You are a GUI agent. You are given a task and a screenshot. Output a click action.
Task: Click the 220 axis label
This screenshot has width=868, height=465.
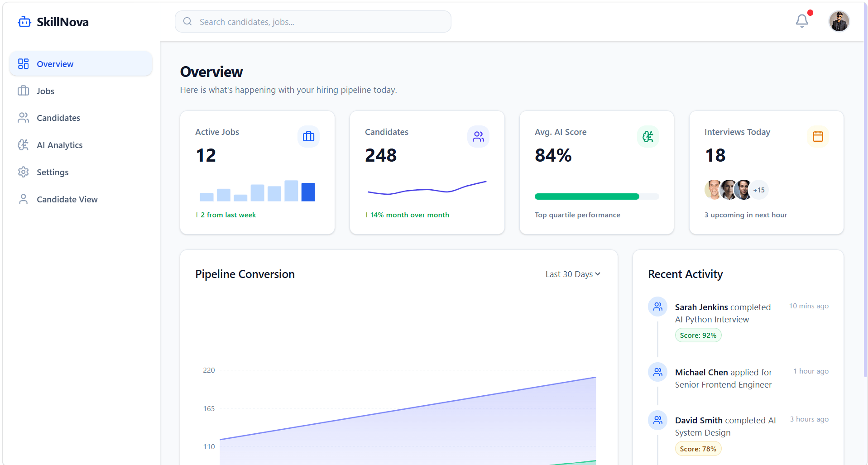tap(209, 370)
